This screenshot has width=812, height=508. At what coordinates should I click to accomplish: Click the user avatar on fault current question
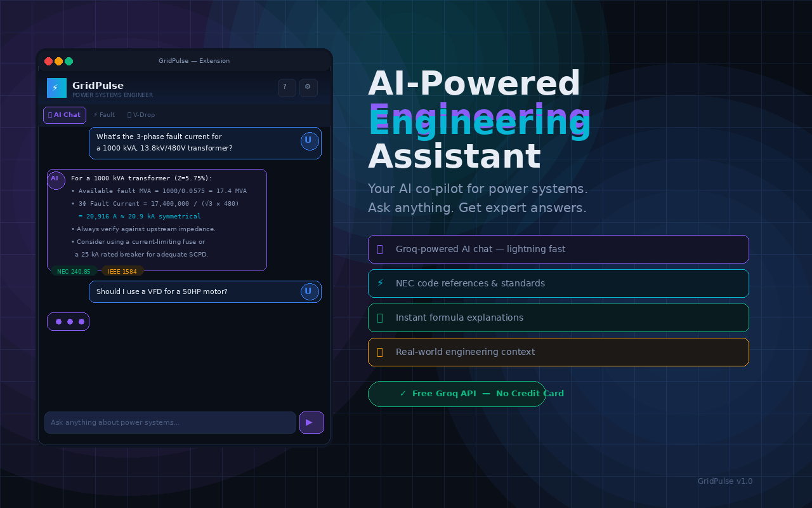(310, 141)
